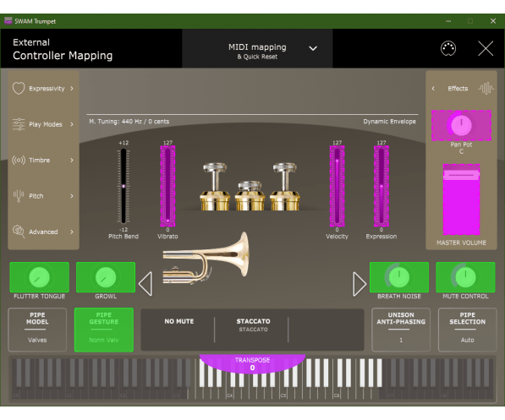
Task: Click the MASTER VOLUME label
Action: tap(461, 243)
